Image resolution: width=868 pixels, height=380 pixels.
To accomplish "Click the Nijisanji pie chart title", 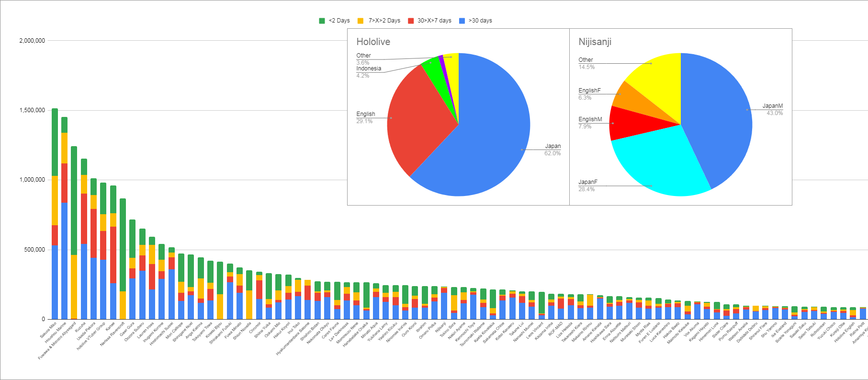I will click(595, 42).
